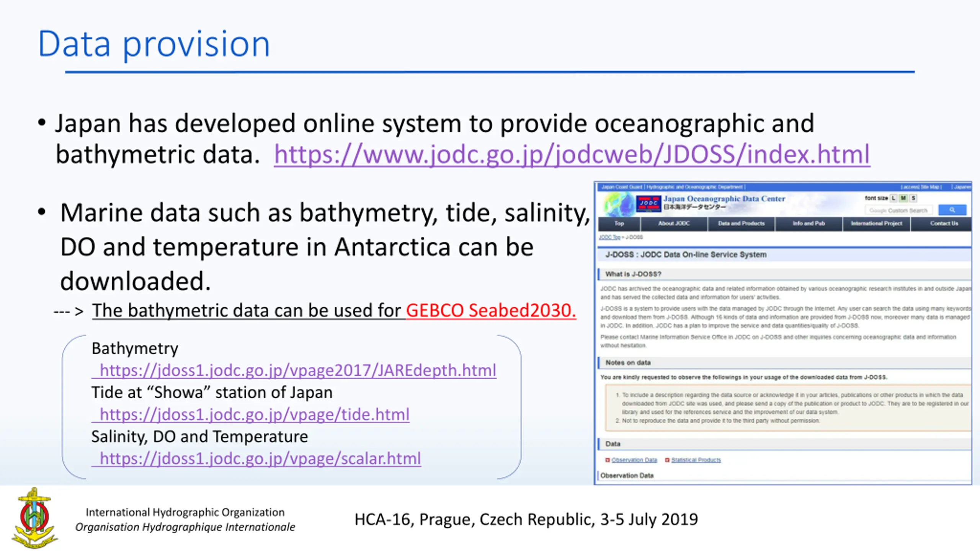Select font size M button
Viewport: 980px width, 551px height.
(x=903, y=198)
